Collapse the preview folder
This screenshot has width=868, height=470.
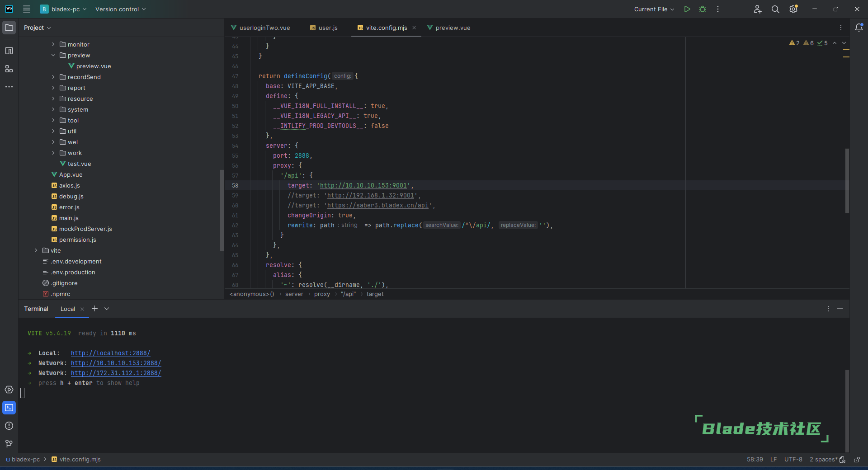click(x=53, y=55)
